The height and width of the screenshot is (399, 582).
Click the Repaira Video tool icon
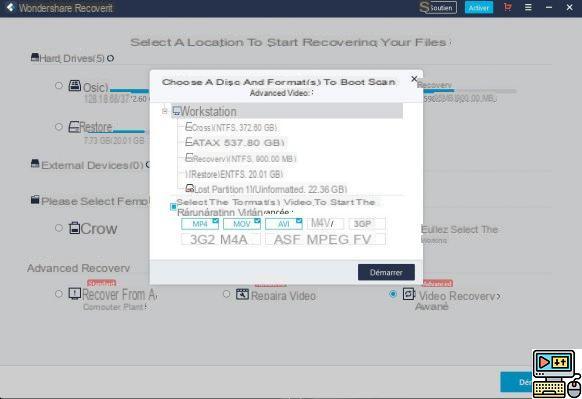tap(242, 294)
